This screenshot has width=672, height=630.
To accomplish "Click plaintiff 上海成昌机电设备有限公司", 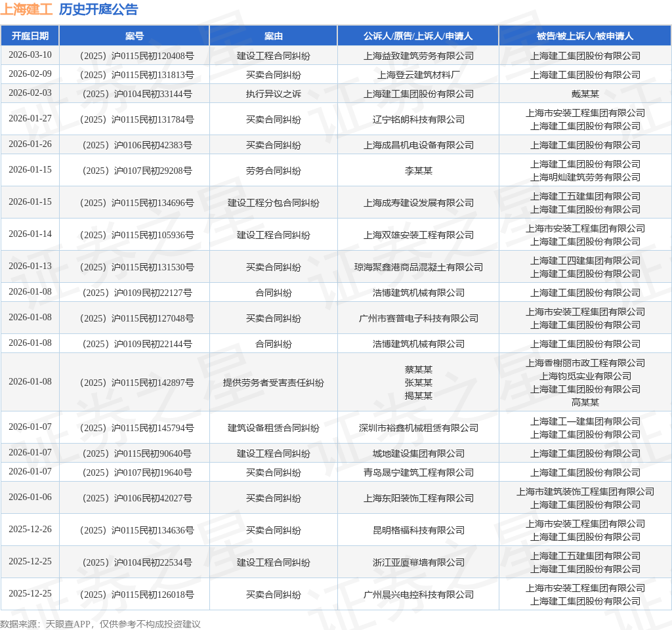I will pos(419,145).
